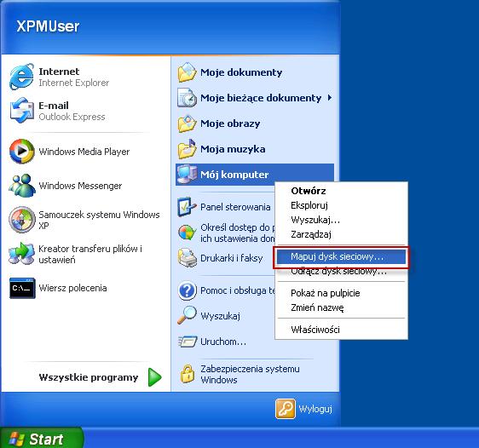The height and width of the screenshot is (448, 479).
Task: Click the Windows Media Player label
Action: 84,152
